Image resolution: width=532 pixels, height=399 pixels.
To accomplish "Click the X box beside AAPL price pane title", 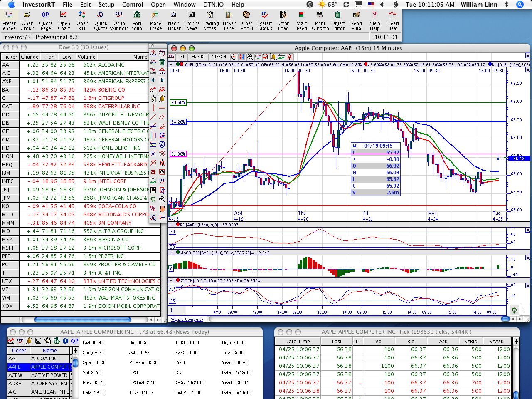I will point(172,64).
